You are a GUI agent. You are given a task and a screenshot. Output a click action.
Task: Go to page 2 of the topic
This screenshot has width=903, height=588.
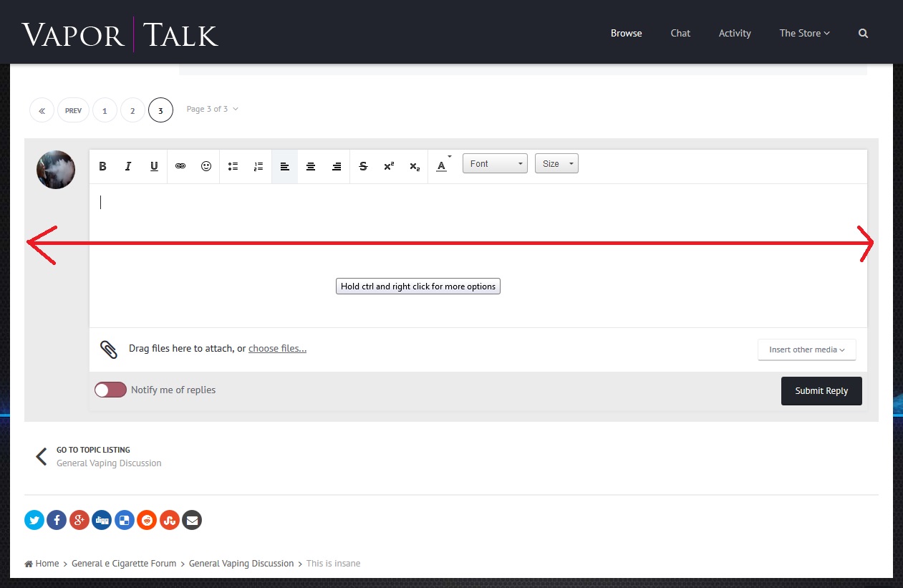(x=132, y=110)
